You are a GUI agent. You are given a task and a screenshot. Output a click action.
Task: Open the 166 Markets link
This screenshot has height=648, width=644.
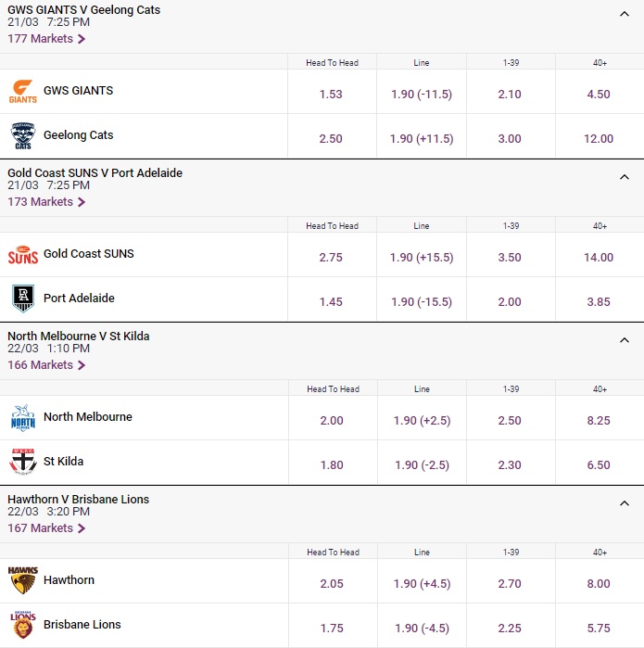tap(46, 365)
